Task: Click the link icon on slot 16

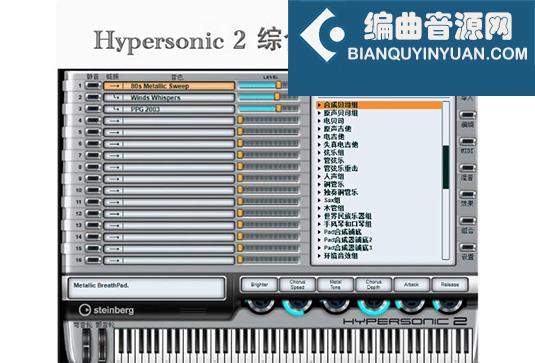Action: (115, 260)
